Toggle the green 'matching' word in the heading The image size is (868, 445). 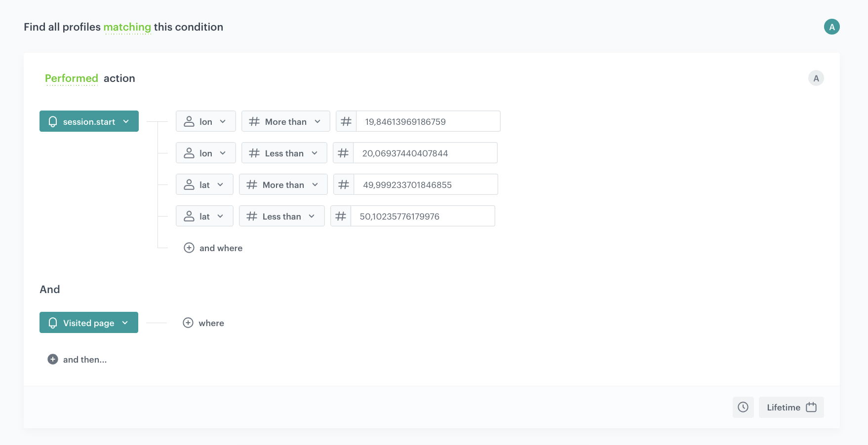tap(127, 27)
